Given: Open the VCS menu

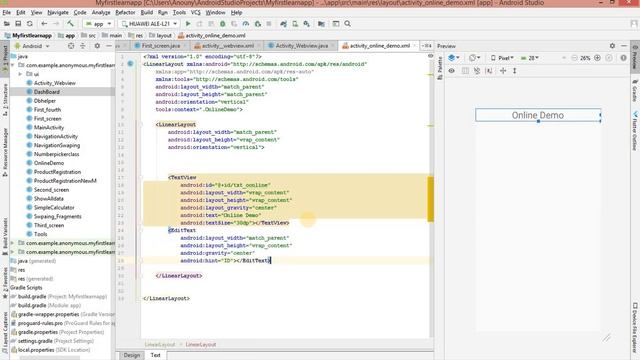Looking at the screenshot, I should pos(196,13).
